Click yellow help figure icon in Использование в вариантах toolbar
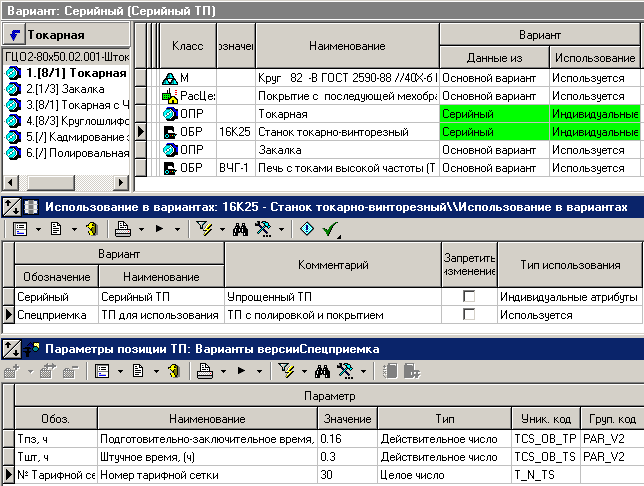 (92, 229)
